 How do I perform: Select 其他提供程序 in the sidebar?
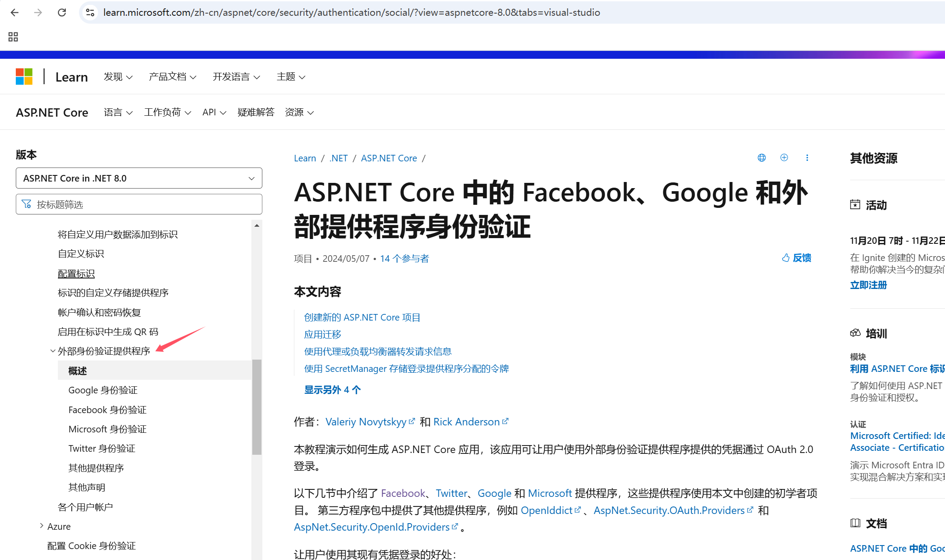[x=96, y=468]
